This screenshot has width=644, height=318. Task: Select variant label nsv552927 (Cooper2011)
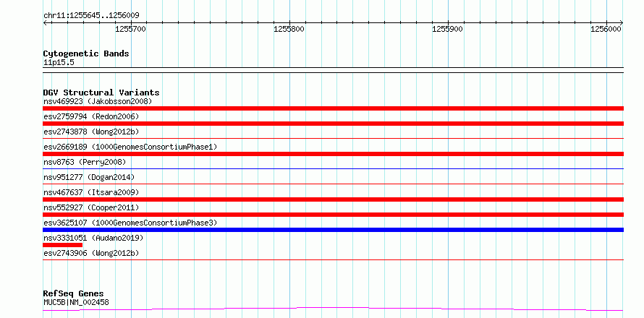tap(91, 207)
